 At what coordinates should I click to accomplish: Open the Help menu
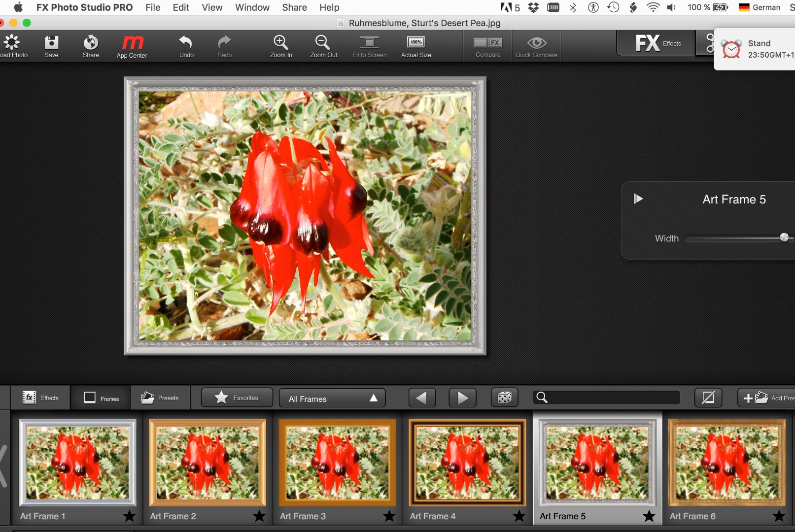coord(329,7)
